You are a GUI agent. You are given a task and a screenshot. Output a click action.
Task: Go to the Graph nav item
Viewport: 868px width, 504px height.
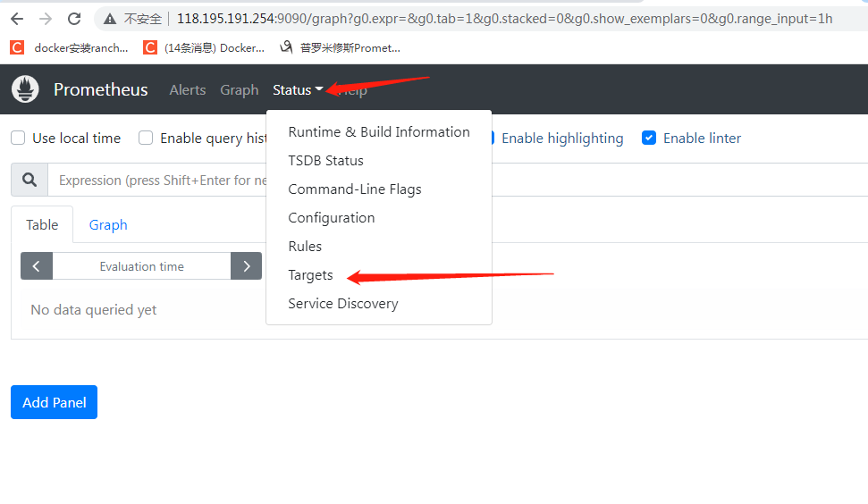(x=240, y=89)
